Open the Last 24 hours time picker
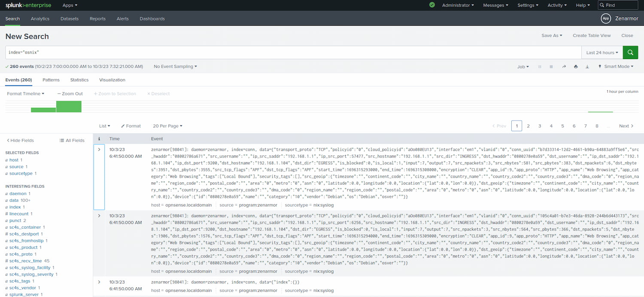644x297 pixels. tap(602, 52)
